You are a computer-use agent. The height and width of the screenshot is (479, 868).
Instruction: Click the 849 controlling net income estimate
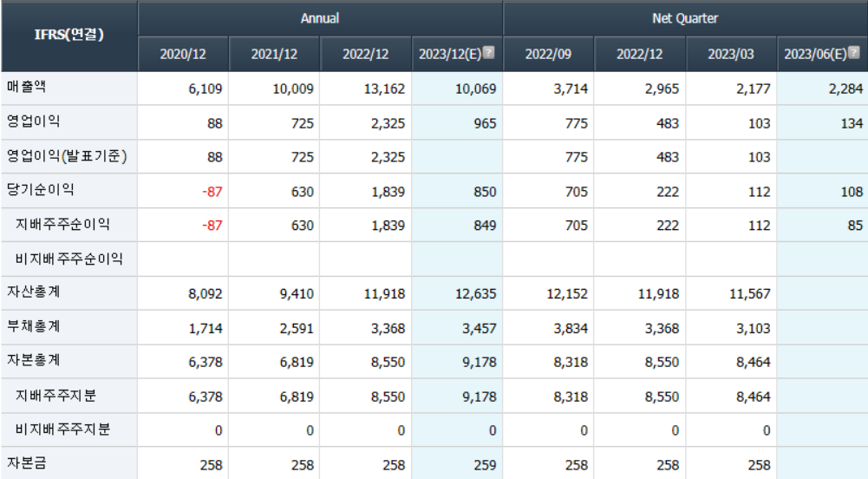coord(485,226)
